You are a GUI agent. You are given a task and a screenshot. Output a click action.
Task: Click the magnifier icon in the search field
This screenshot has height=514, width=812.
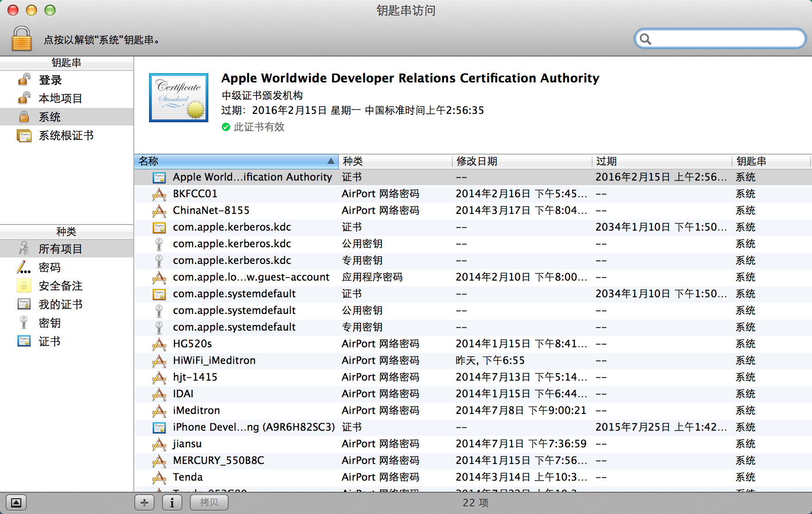point(646,39)
